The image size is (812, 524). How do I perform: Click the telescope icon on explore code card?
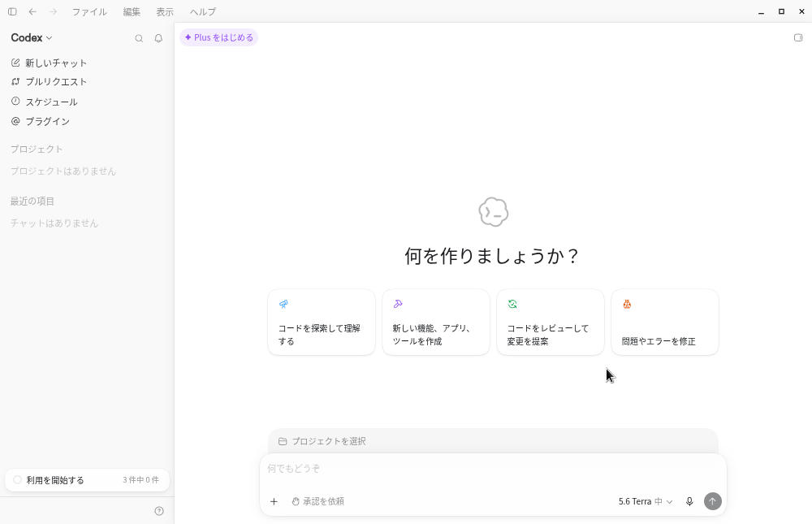(x=283, y=304)
